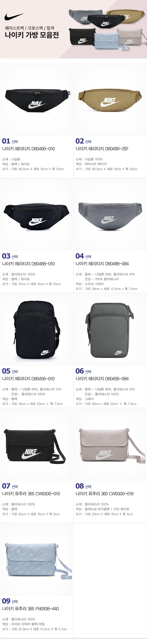The height and width of the screenshot is (644, 147).
Task: Click product title 나이키 퓨추라 365 CW9300-010
Action: click(31, 494)
